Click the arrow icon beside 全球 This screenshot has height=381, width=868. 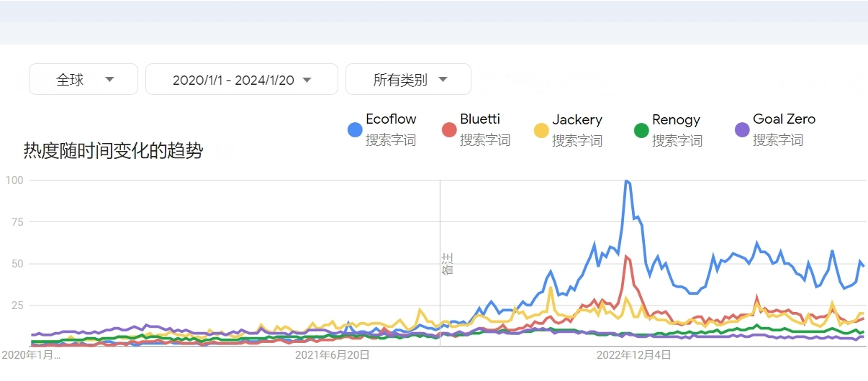[109, 80]
